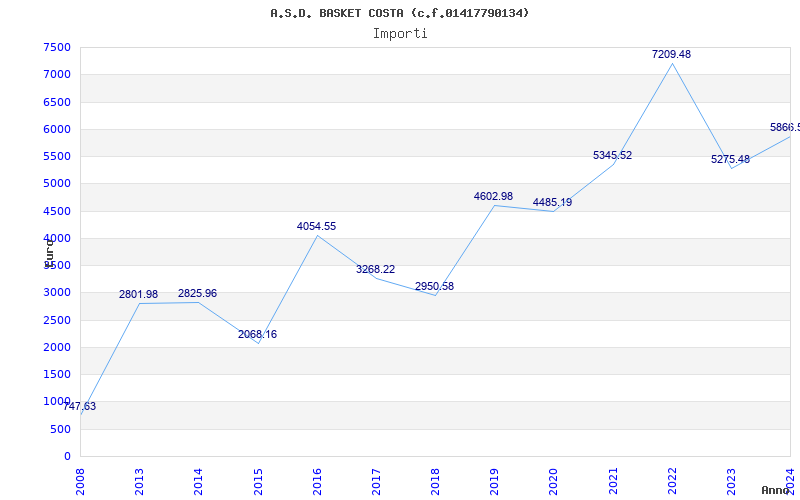Click x-axis year label 2019
800x500 pixels.
click(x=494, y=482)
